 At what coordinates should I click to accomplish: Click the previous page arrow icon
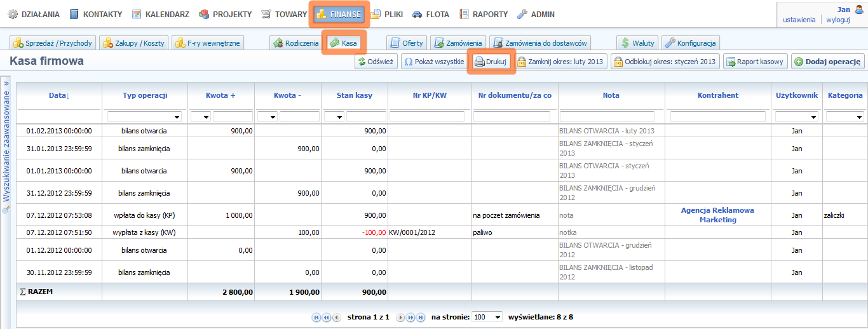pos(336,317)
